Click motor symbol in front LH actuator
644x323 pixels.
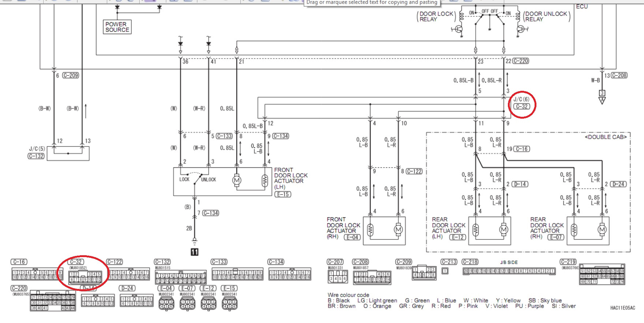pos(237,180)
